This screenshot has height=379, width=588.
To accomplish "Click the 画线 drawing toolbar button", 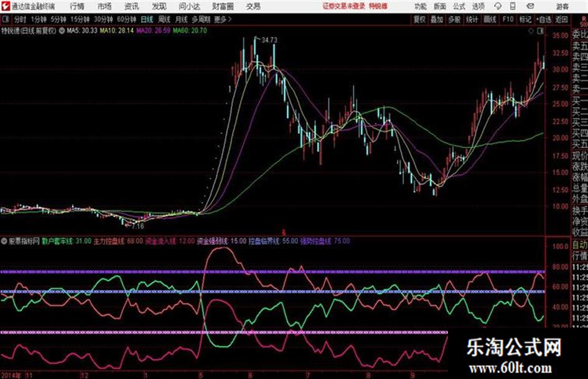I will (x=490, y=19).
